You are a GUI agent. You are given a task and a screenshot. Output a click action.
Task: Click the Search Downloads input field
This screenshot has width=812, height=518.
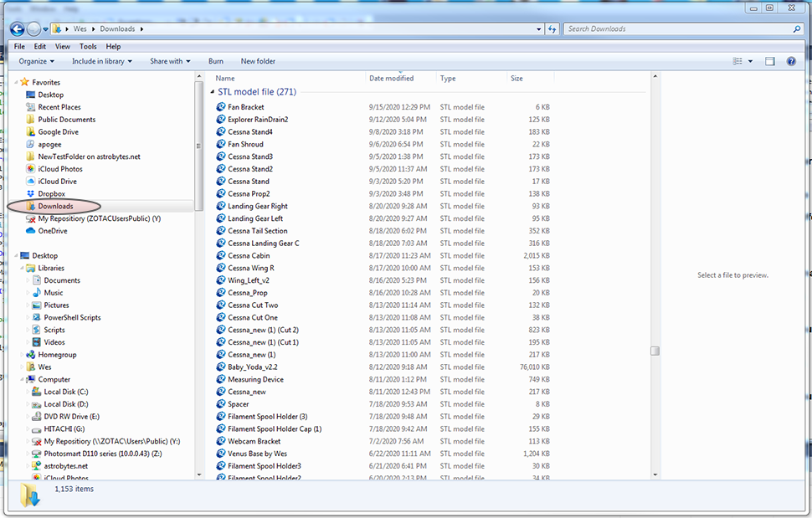(678, 28)
